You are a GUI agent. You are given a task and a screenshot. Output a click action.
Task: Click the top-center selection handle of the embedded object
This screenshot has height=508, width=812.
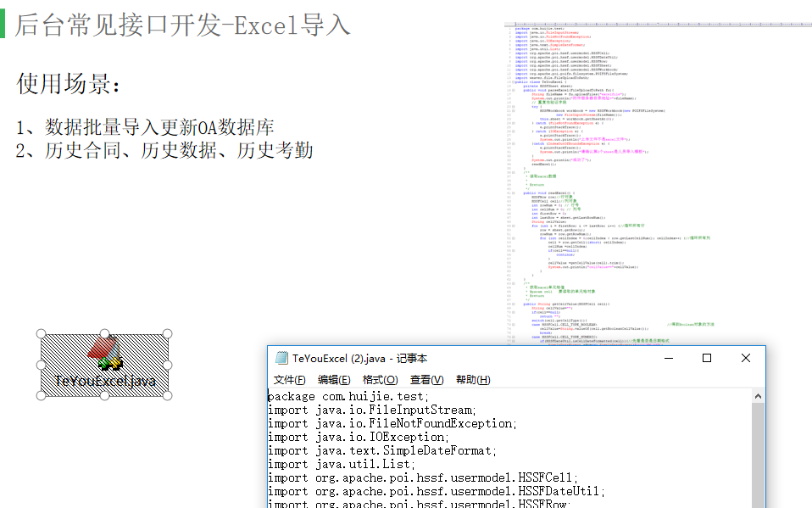tap(104, 332)
